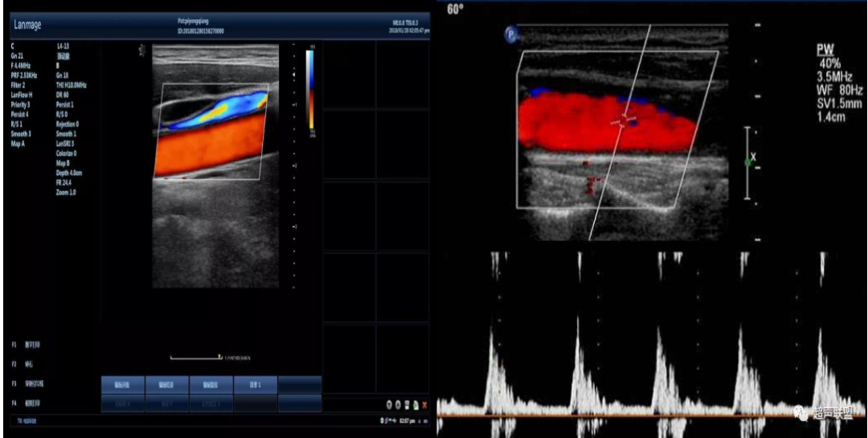The width and height of the screenshot is (868, 438).
Task: Click the probe orientation mark beside left B-mode image
Action: point(142,51)
